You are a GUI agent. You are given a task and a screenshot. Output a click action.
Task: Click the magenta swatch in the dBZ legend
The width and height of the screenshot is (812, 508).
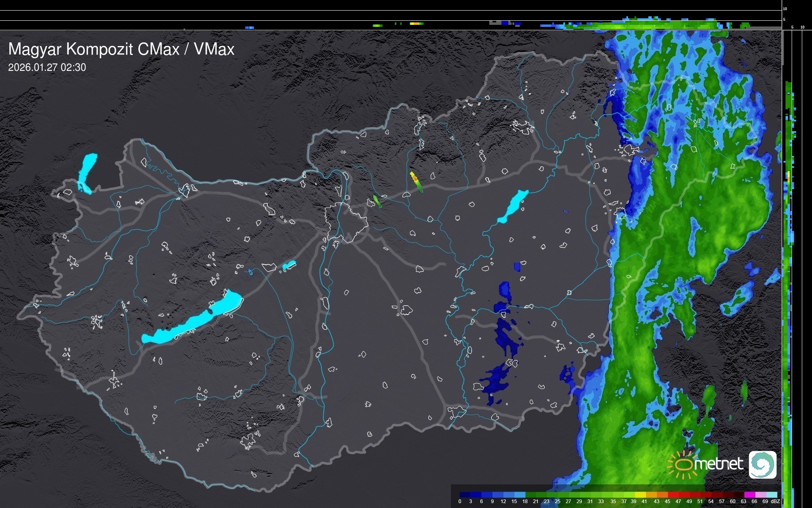pyautogui.click(x=749, y=495)
